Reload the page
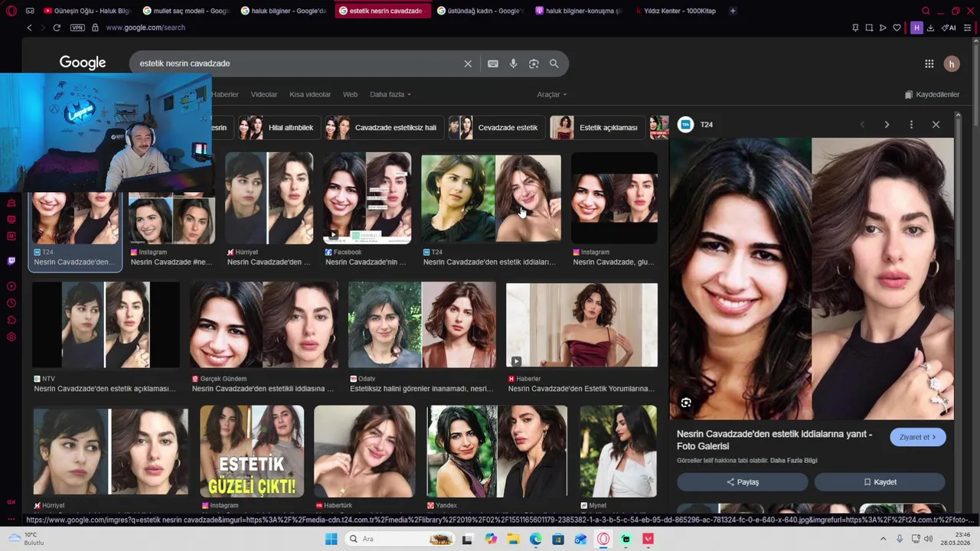 [x=57, y=28]
